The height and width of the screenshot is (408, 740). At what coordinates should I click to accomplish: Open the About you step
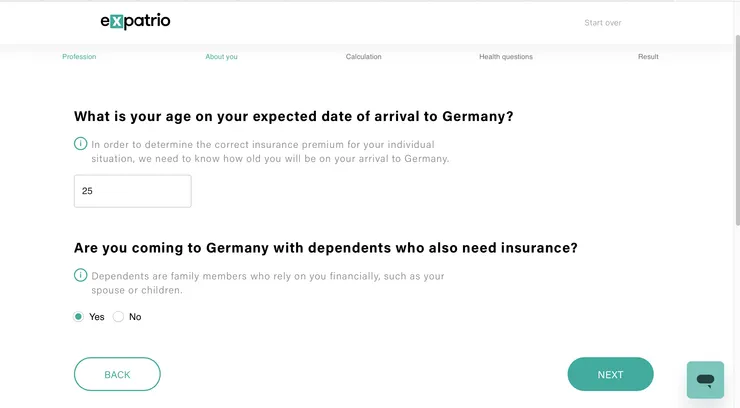(x=221, y=57)
